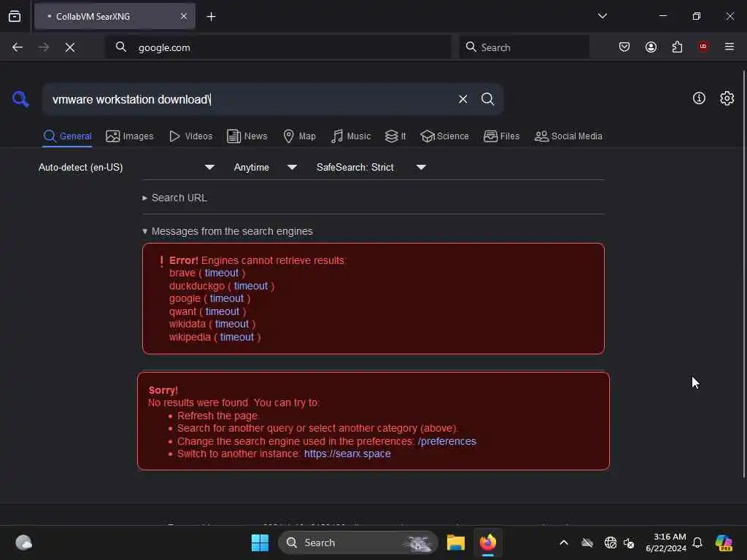Viewport: 747px width, 560px height.
Task: Click the browser forward arrow
Action: pos(44,47)
